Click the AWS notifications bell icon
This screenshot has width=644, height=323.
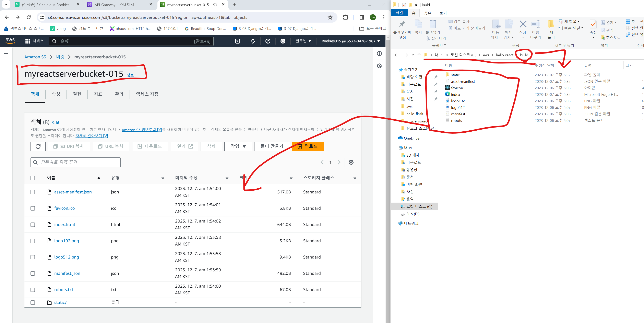[x=253, y=41]
